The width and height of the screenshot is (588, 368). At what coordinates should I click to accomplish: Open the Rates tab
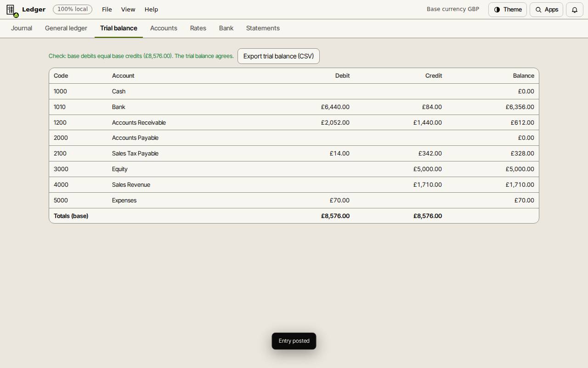click(198, 28)
